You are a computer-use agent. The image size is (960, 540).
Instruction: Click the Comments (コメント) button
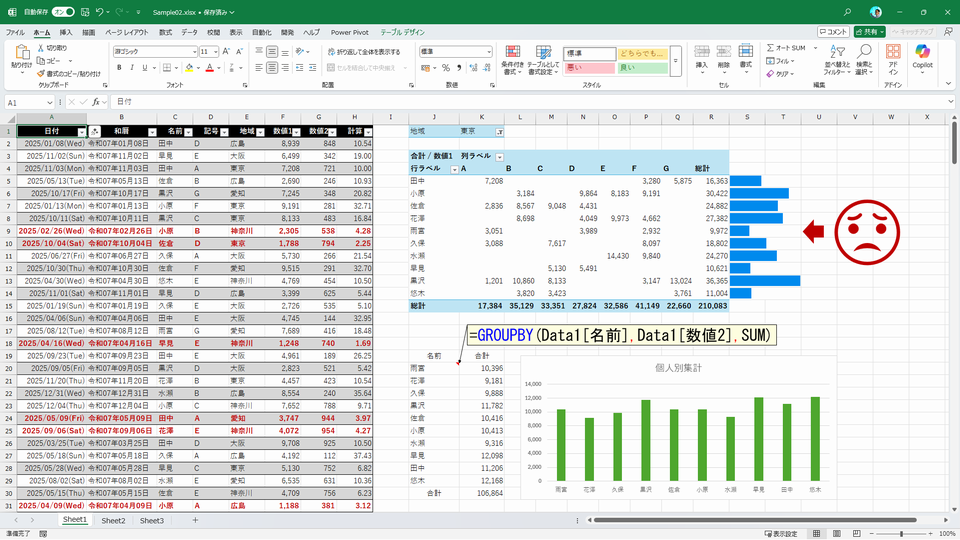pyautogui.click(x=832, y=32)
